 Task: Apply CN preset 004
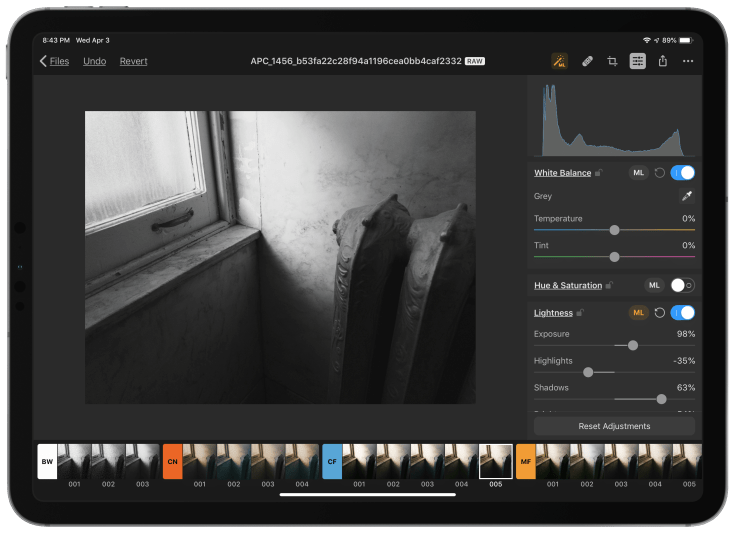302,461
